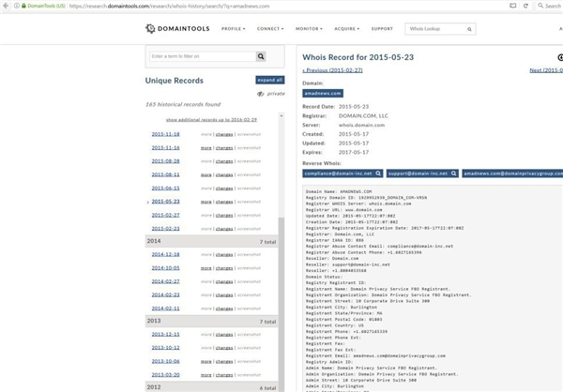Click changes for 2015-11-18 record
The height and width of the screenshot is (392, 563).
[x=224, y=135]
